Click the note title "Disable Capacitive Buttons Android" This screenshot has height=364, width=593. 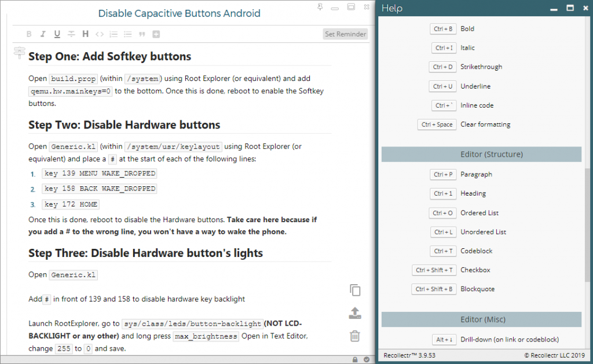(x=180, y=13)
